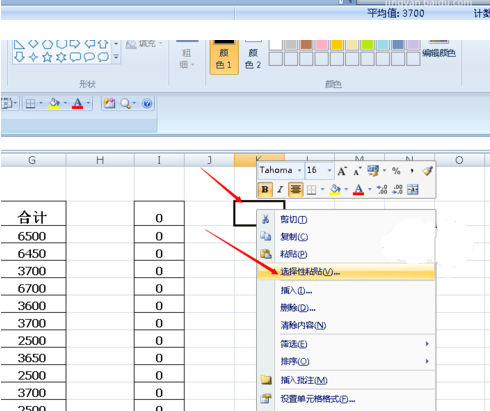This screenshot has height=411, width=490.
Task: Click the Copy pages icon beside 复制(C)
Action: pos(266,236)
